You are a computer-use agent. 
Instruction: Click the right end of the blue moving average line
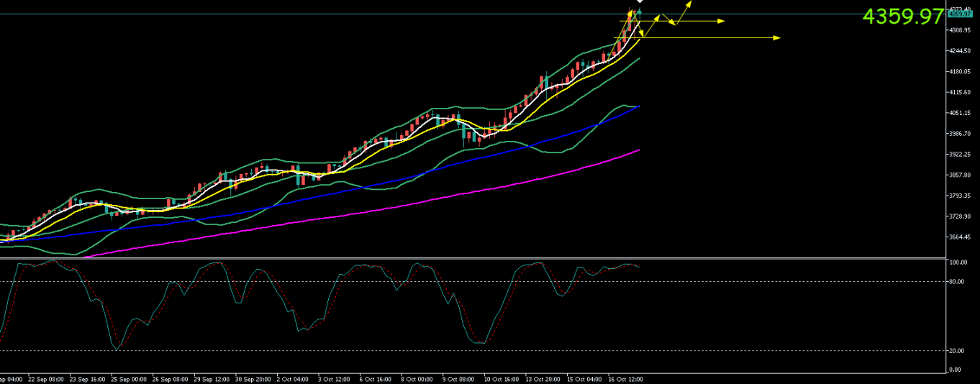(x=639, y=106)
